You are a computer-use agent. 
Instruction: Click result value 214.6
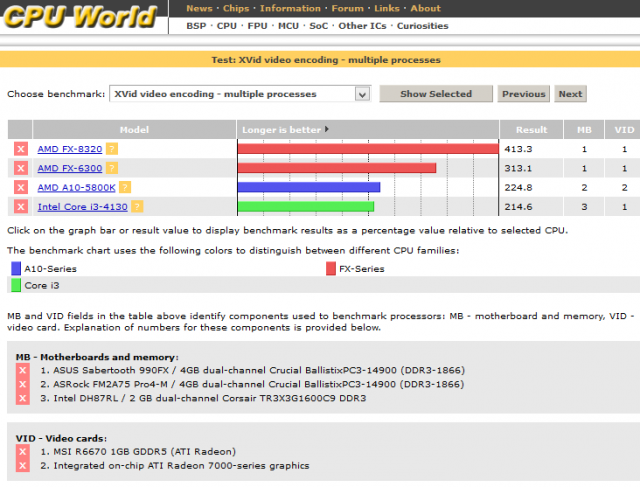pyautogui.click(x=518, y=207)
